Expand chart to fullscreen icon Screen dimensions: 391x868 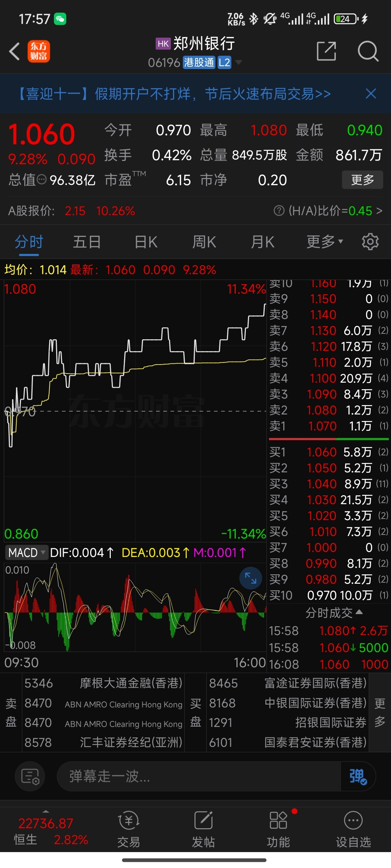click(251, 578)
